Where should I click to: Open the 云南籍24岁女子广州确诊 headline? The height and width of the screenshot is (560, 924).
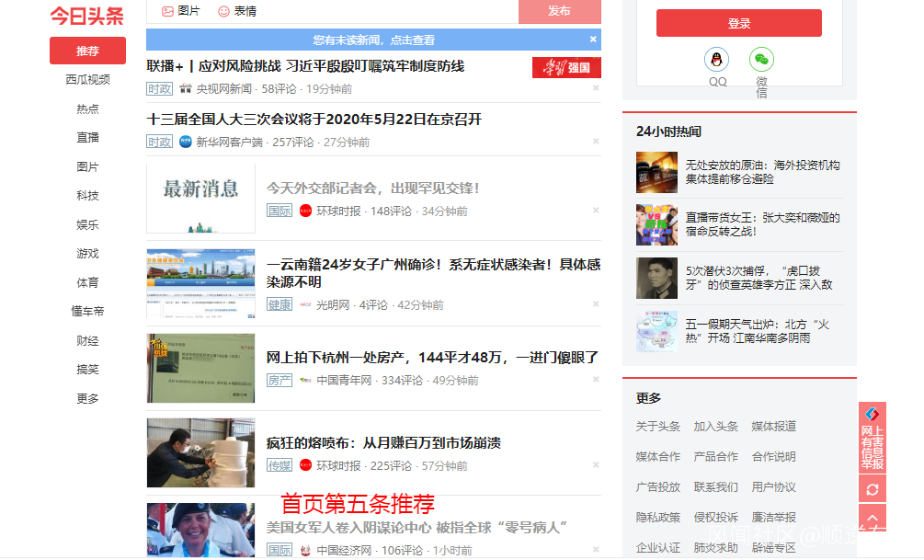pos(433,273)
